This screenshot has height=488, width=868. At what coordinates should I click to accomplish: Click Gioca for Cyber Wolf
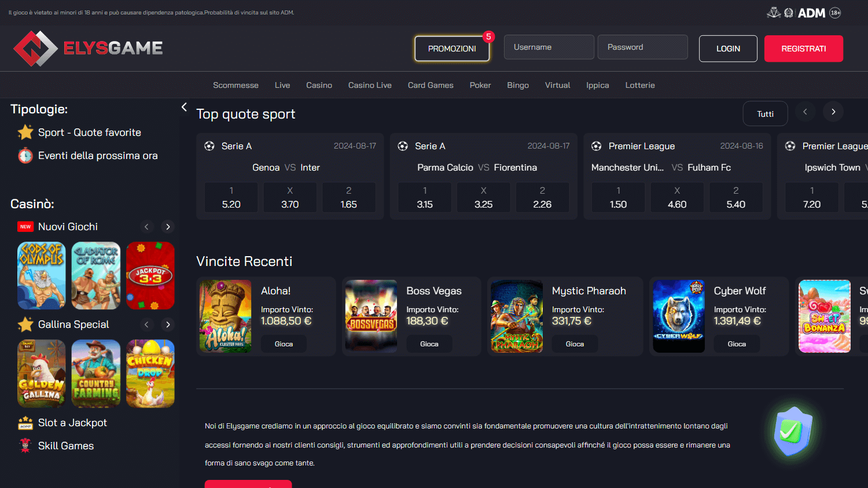pos(737,344)
